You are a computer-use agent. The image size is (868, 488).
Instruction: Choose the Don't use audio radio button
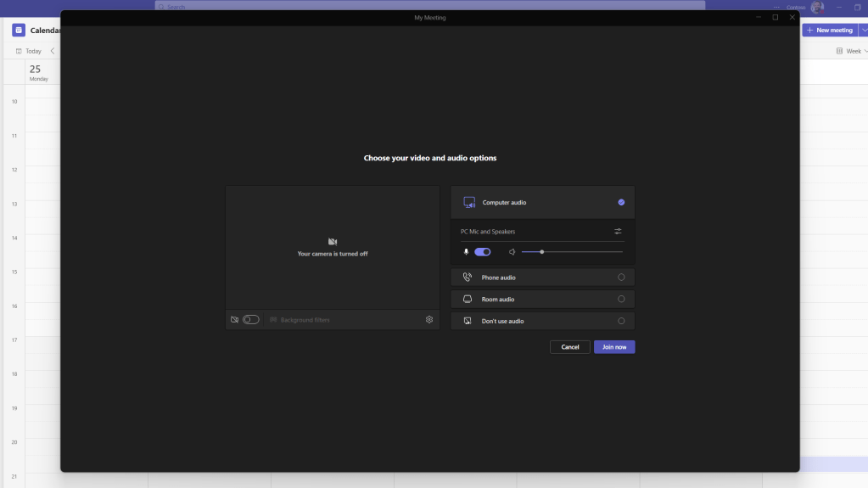coord(621,322)
